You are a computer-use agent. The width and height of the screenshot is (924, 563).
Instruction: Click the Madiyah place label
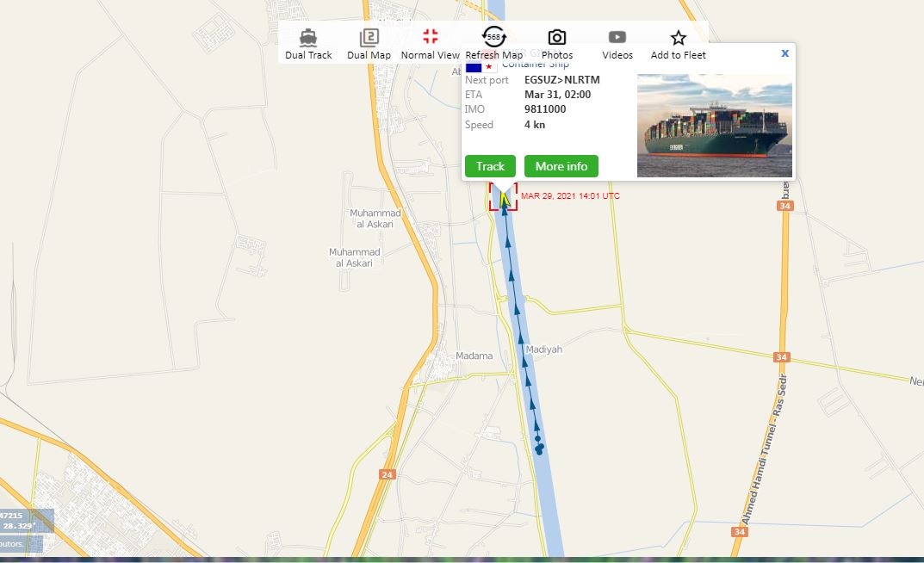click(x=544, y=350)
